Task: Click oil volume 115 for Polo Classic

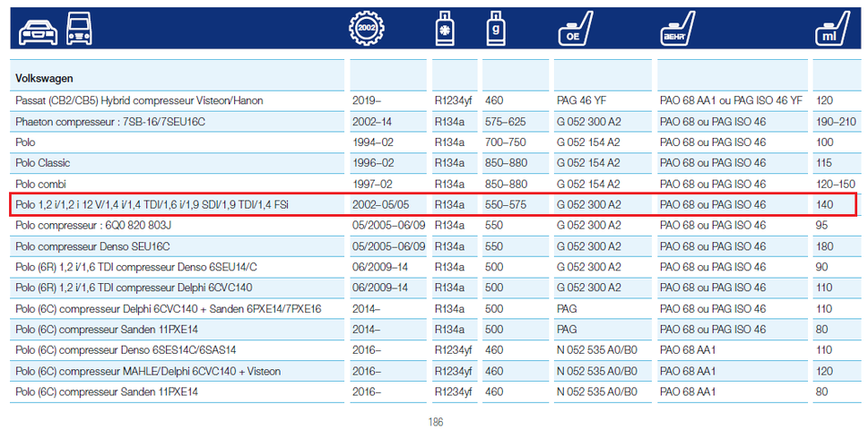Action: coord(824,163)
